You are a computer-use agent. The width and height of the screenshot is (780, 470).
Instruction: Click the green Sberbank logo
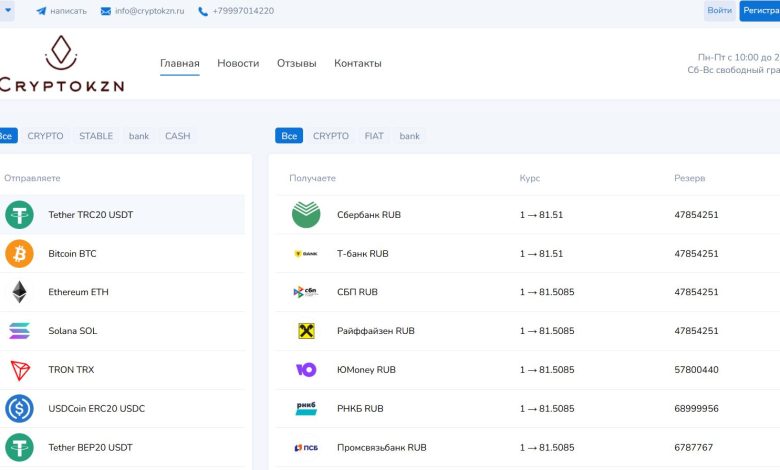306,215
